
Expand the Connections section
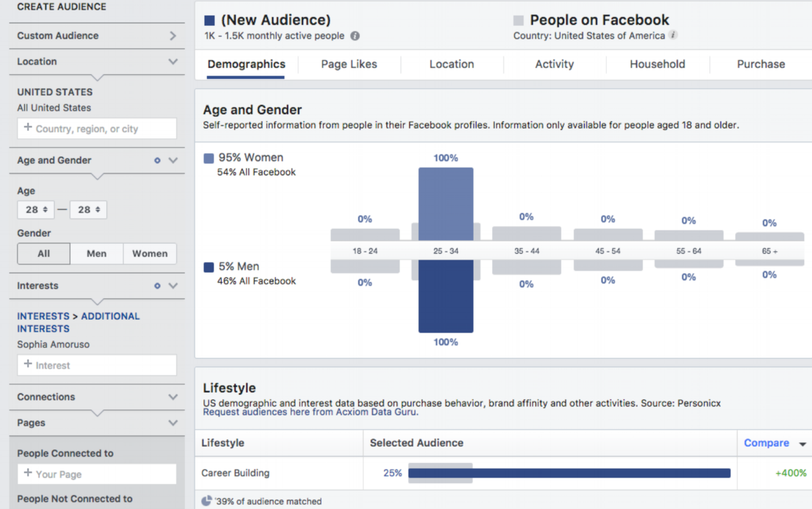(173, 397)
